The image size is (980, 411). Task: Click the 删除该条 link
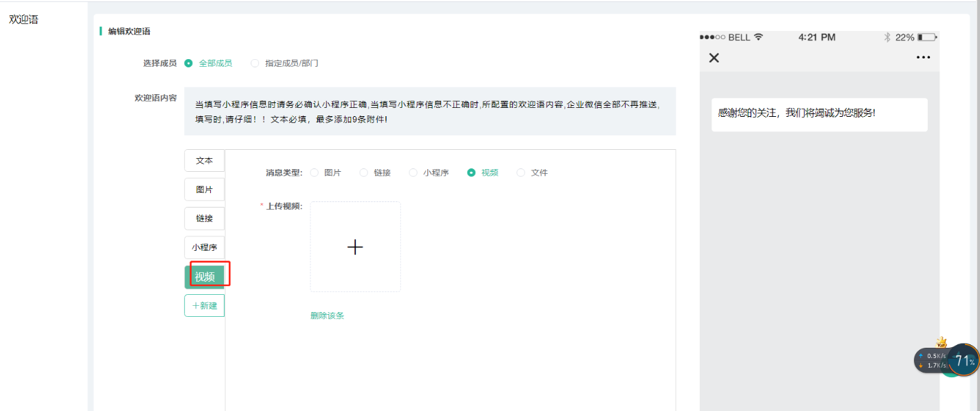click(x=327, y=315)
